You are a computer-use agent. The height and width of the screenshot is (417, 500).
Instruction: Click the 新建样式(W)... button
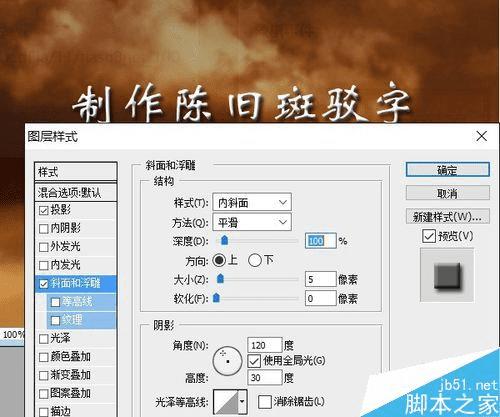point(448,217)
